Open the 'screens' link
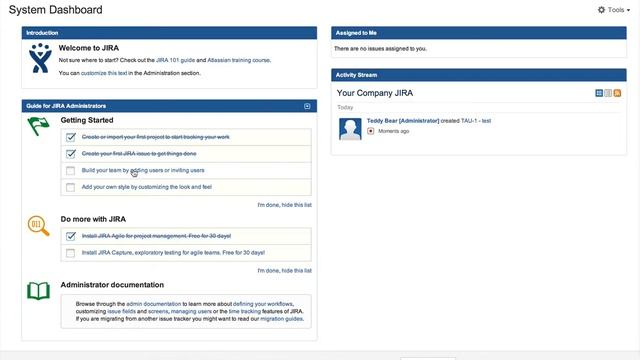Image resolution: width=640 pixels, height=360 pixels. 158,311
